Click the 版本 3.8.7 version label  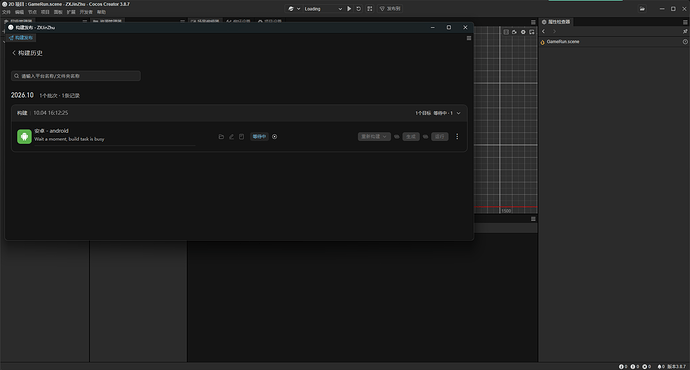coord(676,366)
